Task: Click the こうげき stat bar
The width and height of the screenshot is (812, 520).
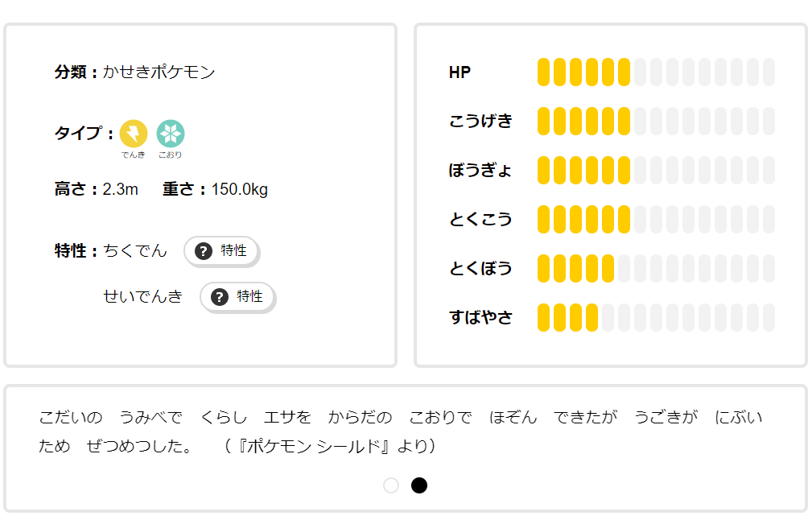Action: [x=655, y=122]
